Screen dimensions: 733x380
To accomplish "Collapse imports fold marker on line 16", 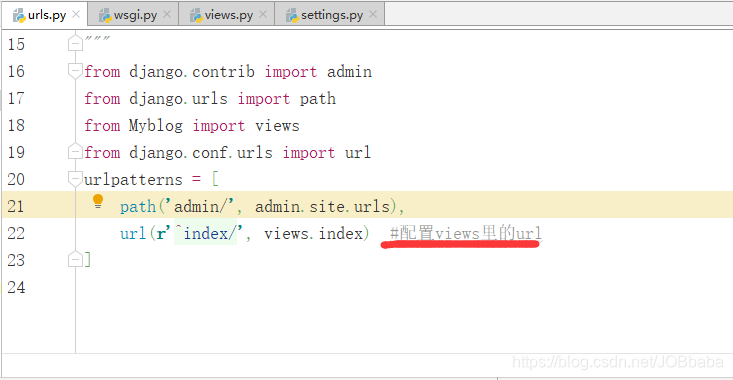I will [75, 71].
